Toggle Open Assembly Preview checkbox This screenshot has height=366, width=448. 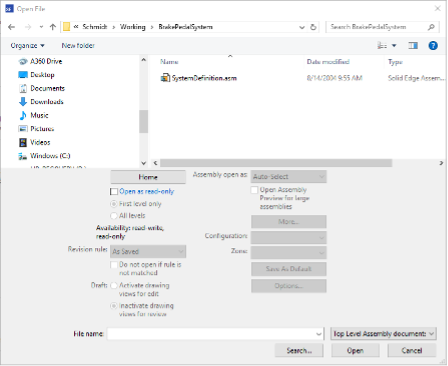coord(254,190)
